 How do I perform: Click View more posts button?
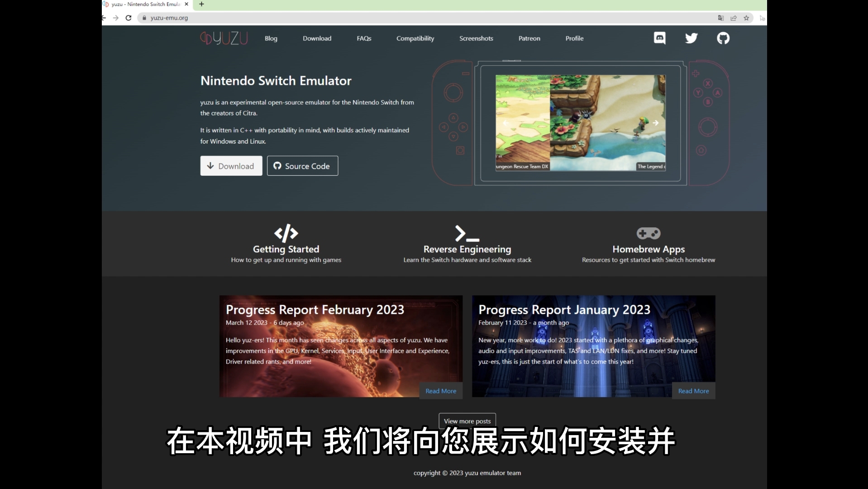point(467,421)
